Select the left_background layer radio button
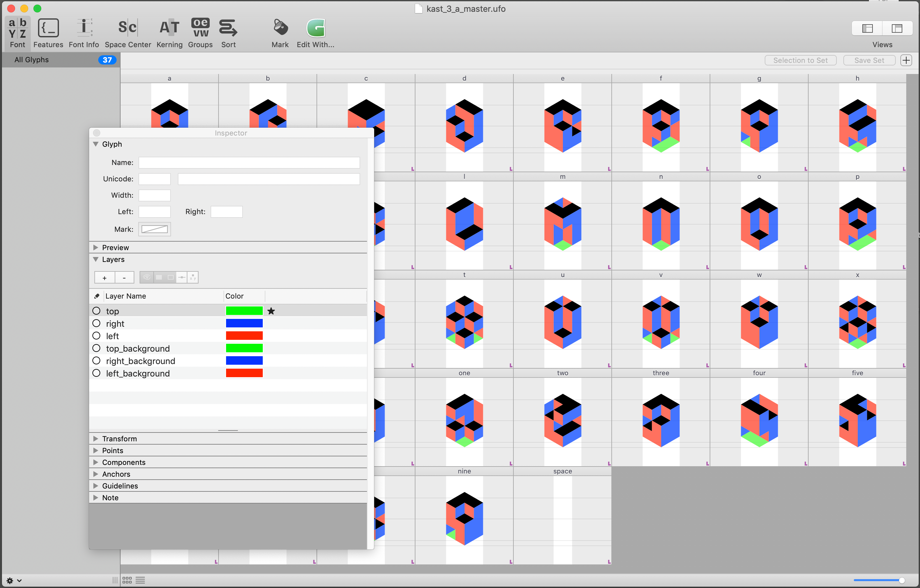The width and height of the screenshot is (920, 588). click(x=96, y=373)
